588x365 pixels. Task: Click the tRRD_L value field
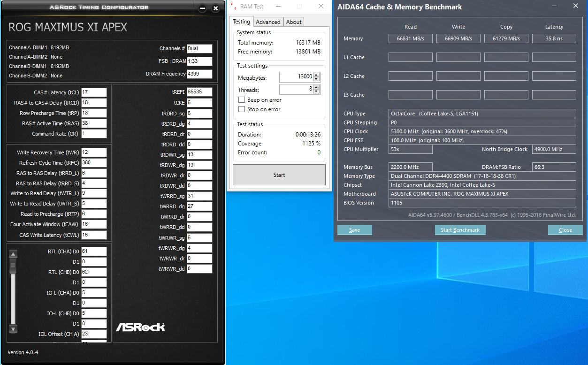94,173
